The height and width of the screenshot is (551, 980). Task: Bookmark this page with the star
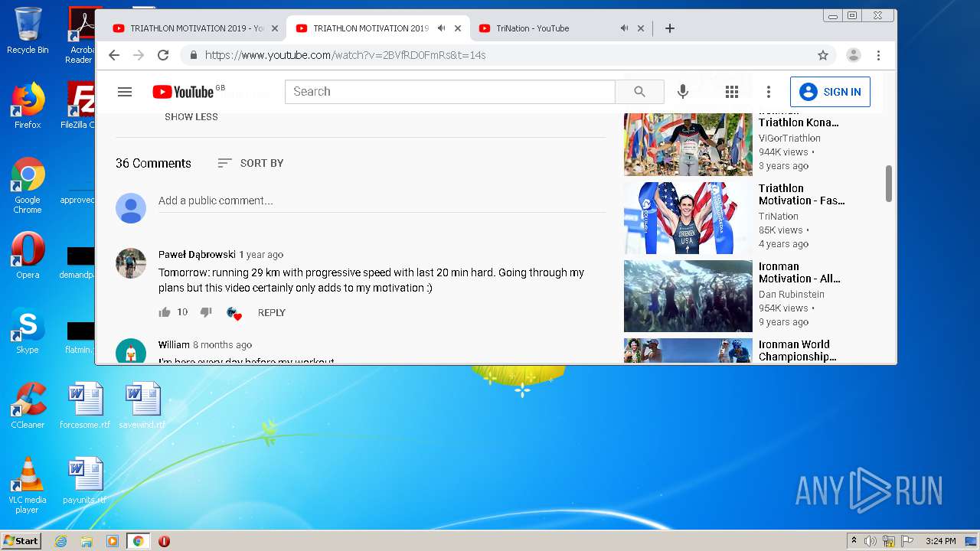tap(823, 55)
